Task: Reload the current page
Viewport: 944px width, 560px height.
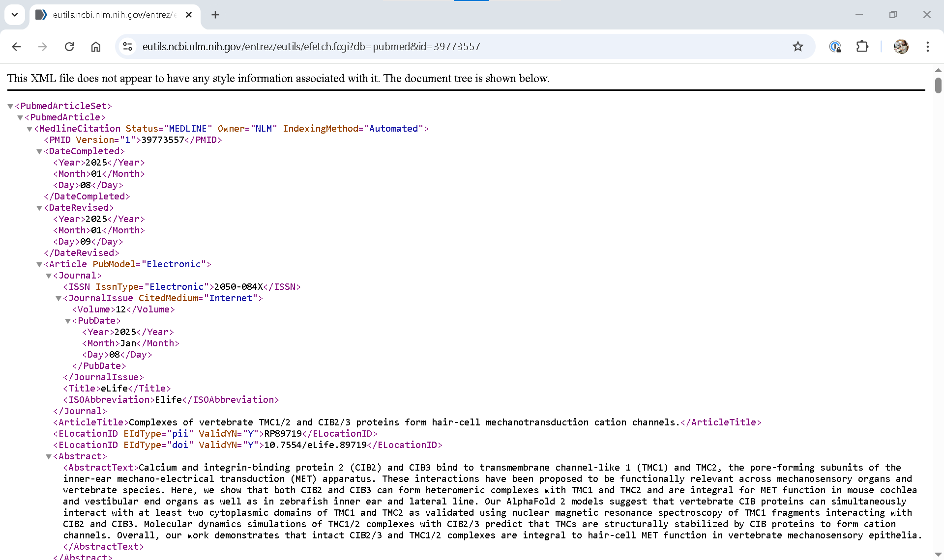Action: (69, 47)
